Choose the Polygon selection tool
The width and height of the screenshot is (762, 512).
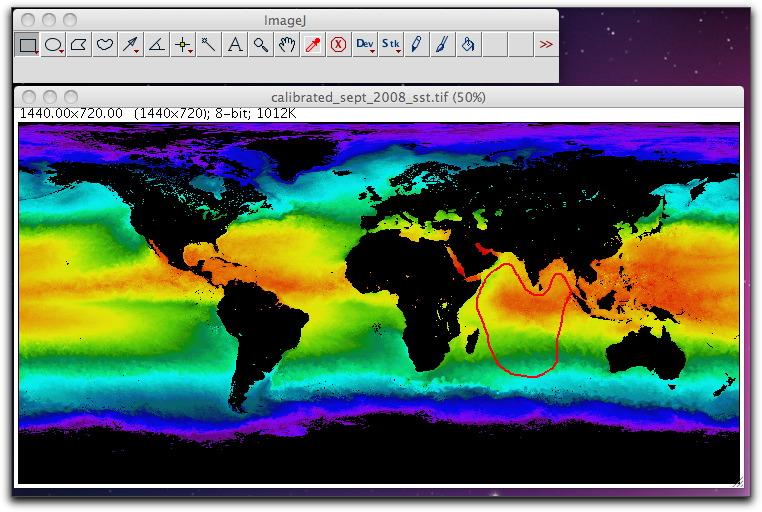(79, 45)
